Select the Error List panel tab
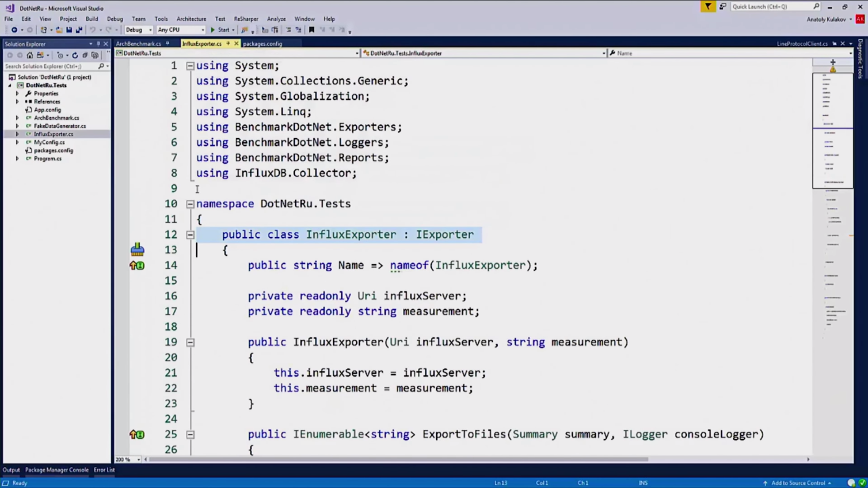This screenshot has height=488, width=868. pos(104,469)
